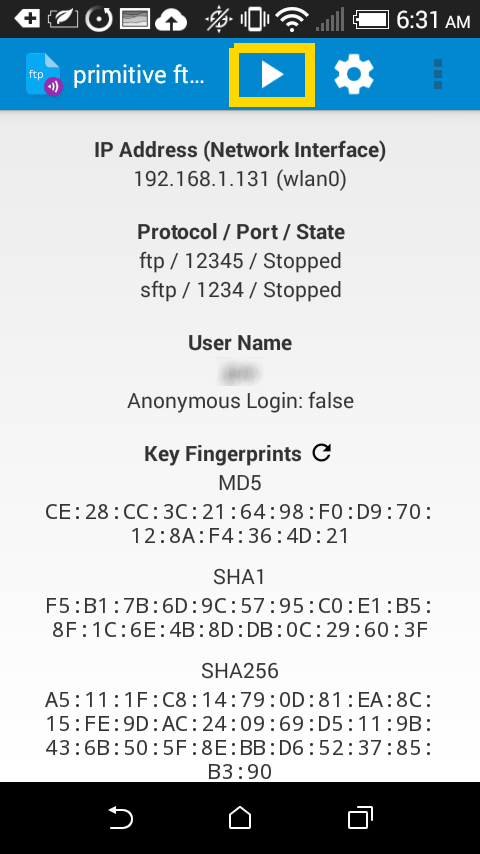Tap the ftp / 12345 / Stopped line
480x854 pixels.
[x=240, y=261]
